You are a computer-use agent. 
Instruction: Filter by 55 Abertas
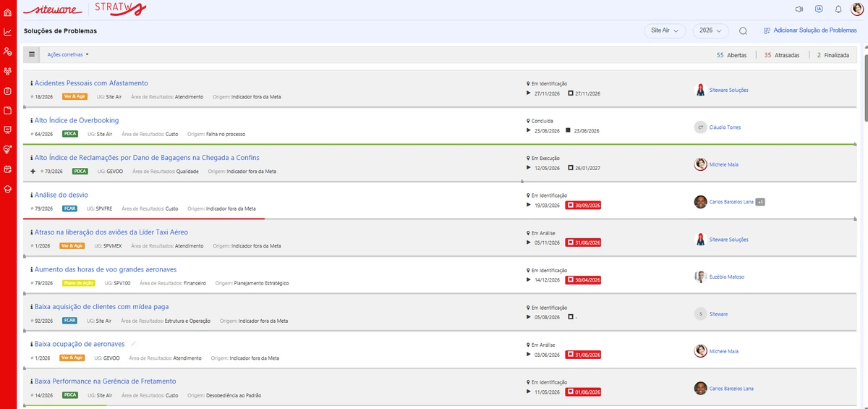point(732,55)
